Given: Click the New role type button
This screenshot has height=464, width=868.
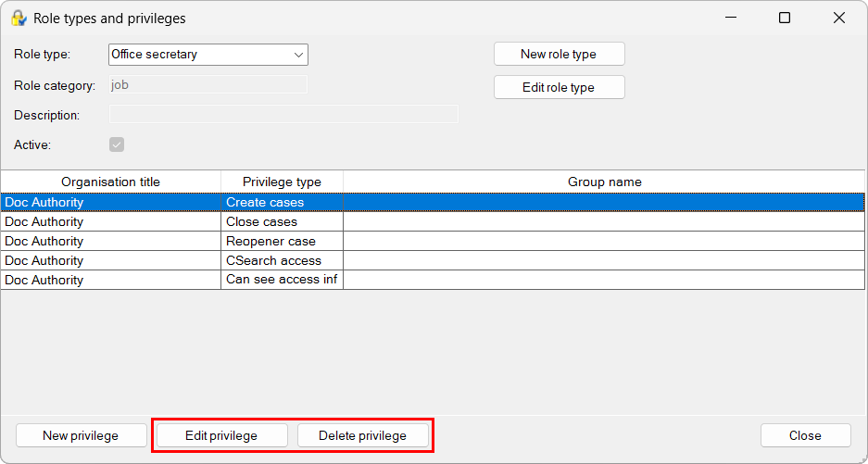Looking at the screenshot, I should click(x=560, y=55).
